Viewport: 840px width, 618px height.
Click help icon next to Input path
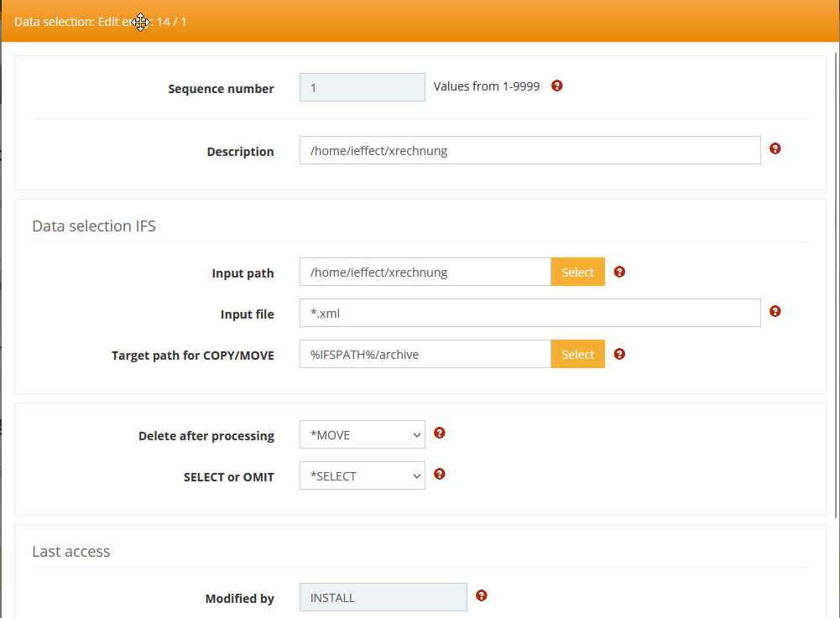click(x=620, y=272)
